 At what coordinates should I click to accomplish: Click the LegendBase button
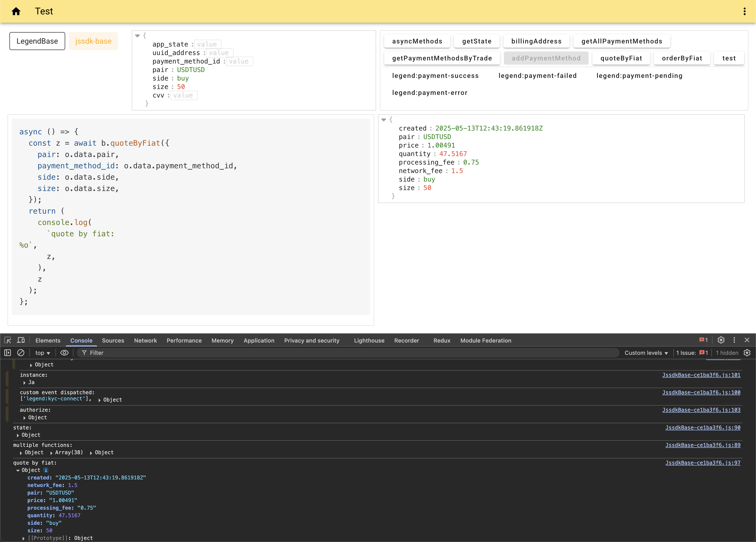click(37, 41)
